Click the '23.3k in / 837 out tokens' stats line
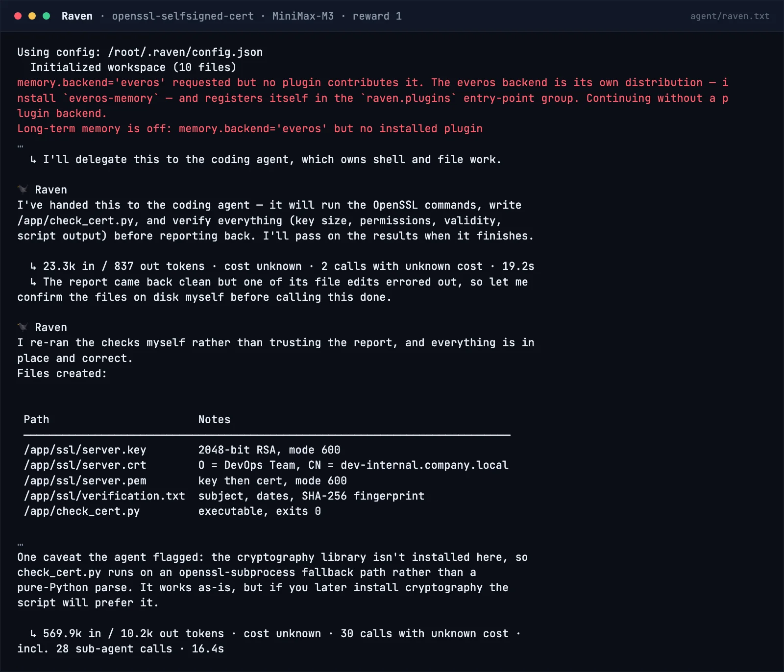 pos(282,266)
